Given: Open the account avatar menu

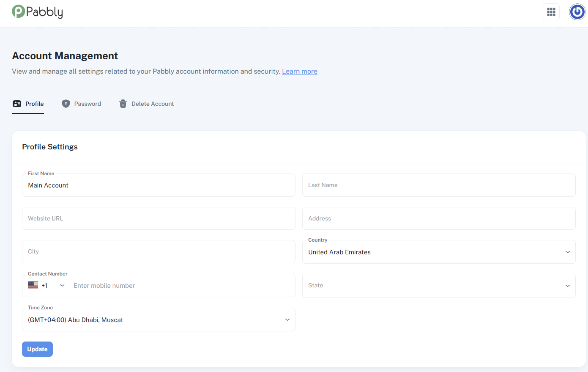Looking at the screenshot, I should point(577,12).
